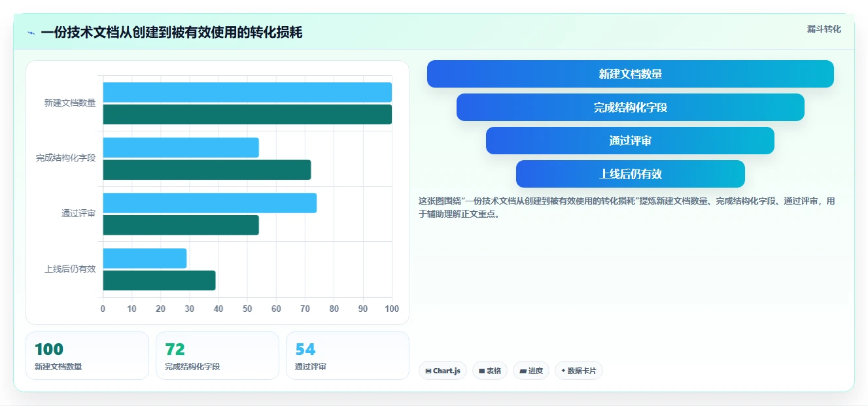
Task: Click the 表格 tag
Action: click(490, 371)
